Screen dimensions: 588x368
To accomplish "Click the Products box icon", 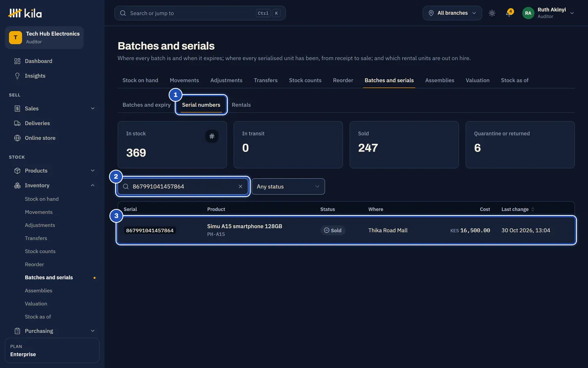I will point(17,171).
